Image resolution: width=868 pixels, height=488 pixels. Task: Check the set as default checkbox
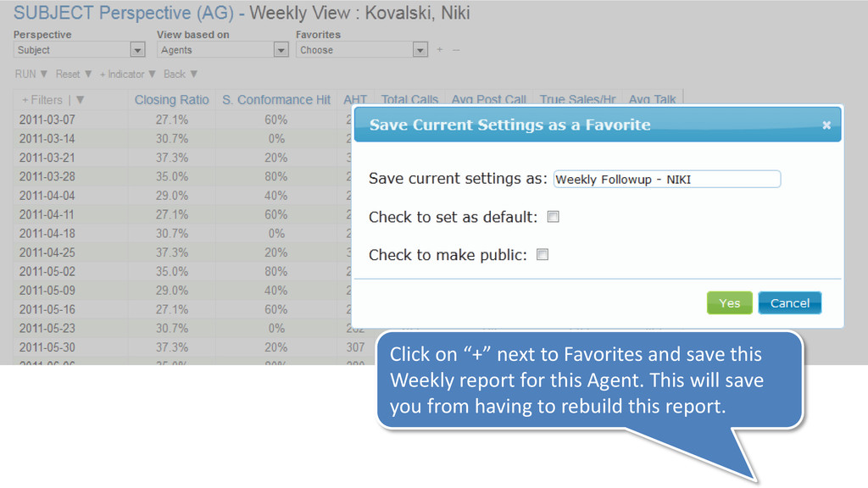tap(553, 217)
